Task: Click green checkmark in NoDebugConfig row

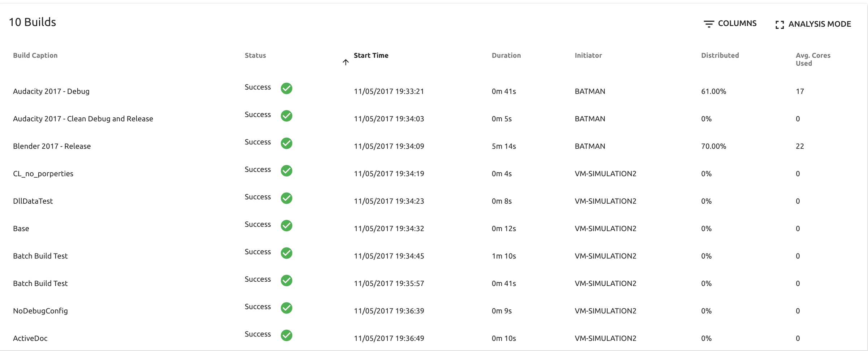Action: (286, 308)
